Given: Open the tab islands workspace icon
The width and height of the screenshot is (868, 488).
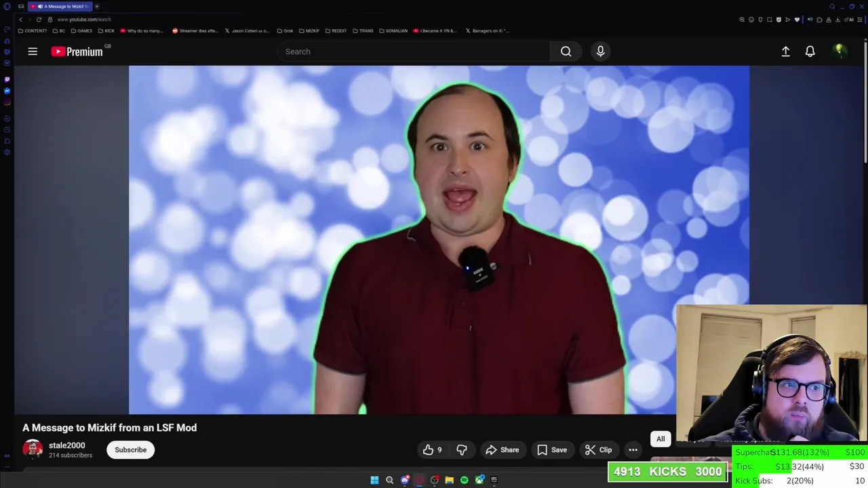Looking at the screenshot, I should [x=21, y=6].
